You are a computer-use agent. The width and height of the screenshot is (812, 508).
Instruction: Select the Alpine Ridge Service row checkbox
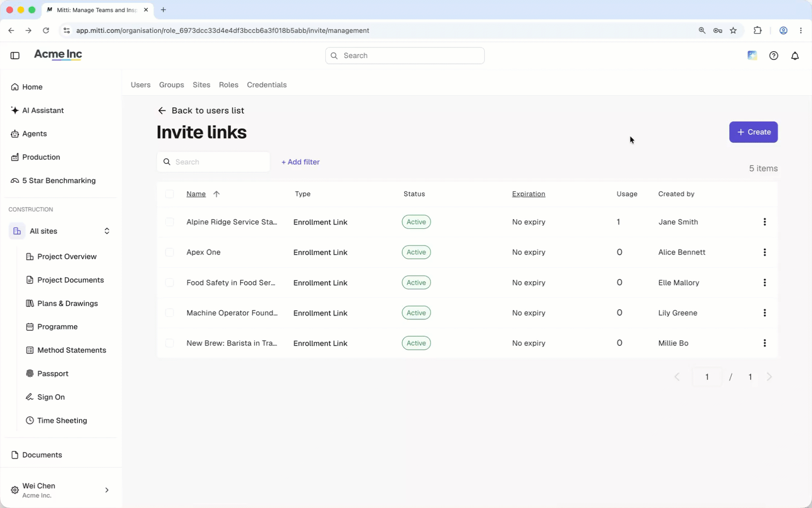pos(170,222)
